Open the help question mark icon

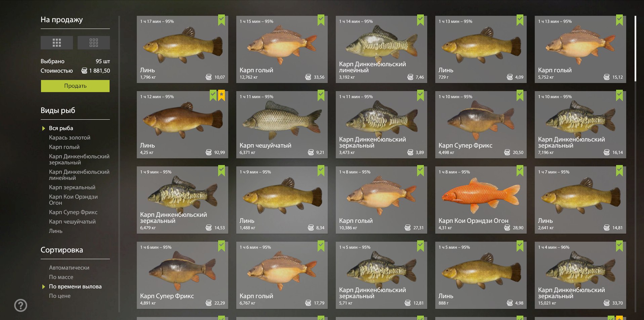click(x=21, y=306)
